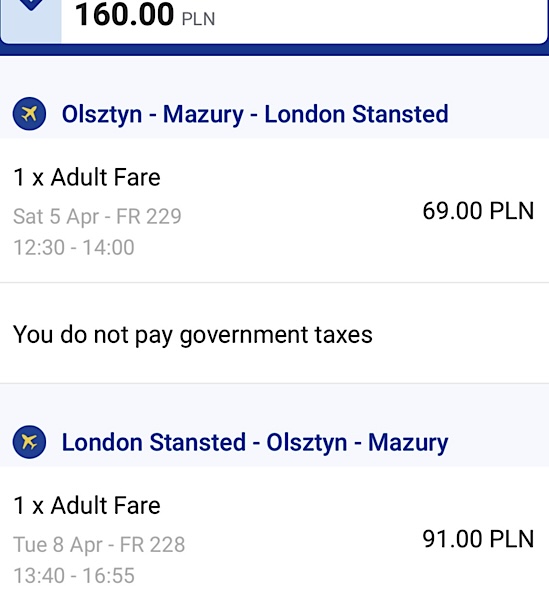Open Olsztyn - Mazury - London Stansted header
This screenshot has width=549, height=598.
point(255,114)
